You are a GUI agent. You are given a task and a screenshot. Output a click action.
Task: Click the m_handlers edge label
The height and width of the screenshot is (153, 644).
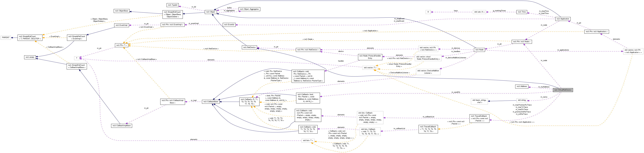point(456,51)
